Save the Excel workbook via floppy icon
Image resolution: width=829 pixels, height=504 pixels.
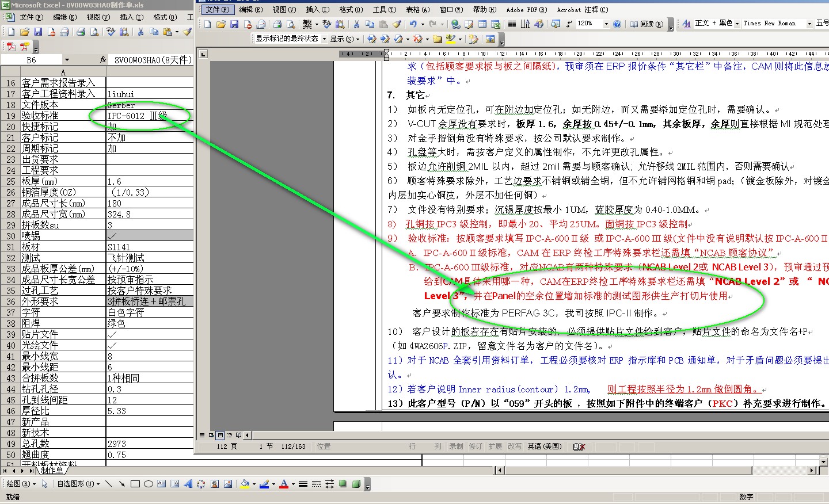[x=38, y=32]
